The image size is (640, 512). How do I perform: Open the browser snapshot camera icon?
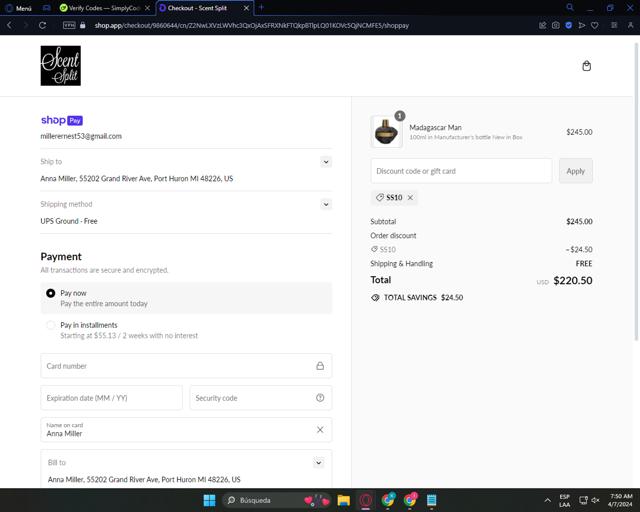(x=556, y=25)
